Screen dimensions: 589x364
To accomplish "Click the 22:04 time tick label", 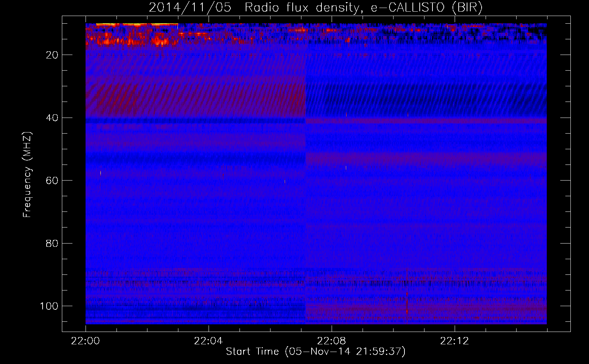I will click(208, 341).
